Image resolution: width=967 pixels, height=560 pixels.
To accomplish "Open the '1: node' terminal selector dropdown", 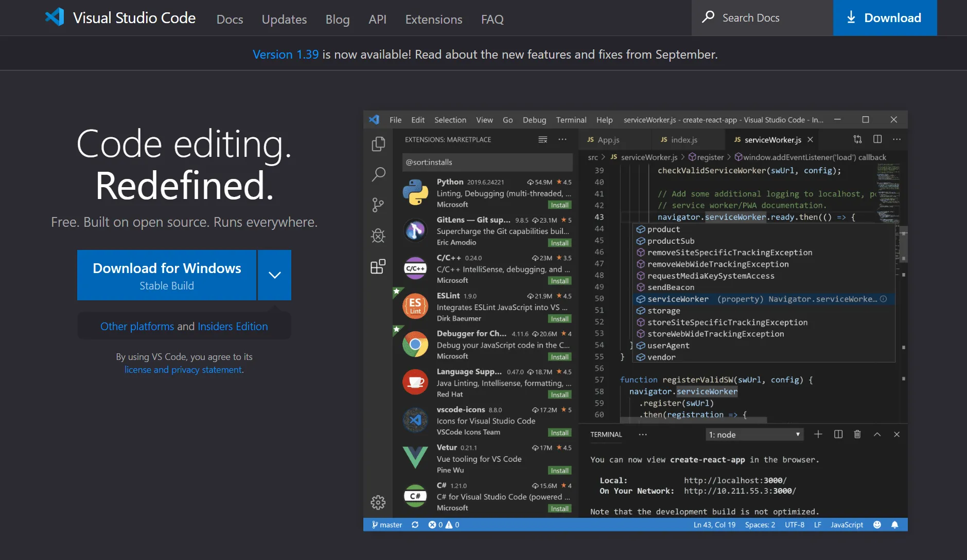I will click(x=753, y=434).
